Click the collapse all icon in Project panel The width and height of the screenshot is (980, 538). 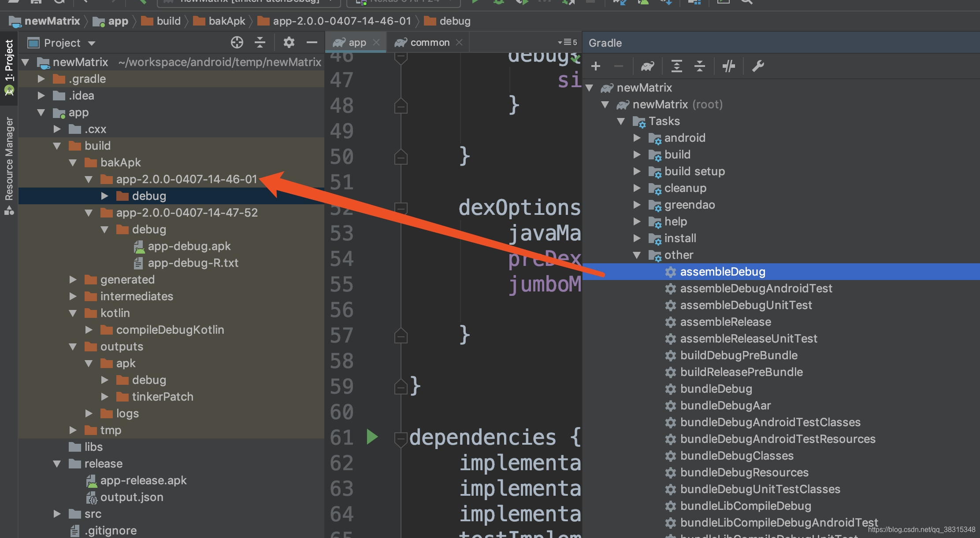[x=260, y=42]
